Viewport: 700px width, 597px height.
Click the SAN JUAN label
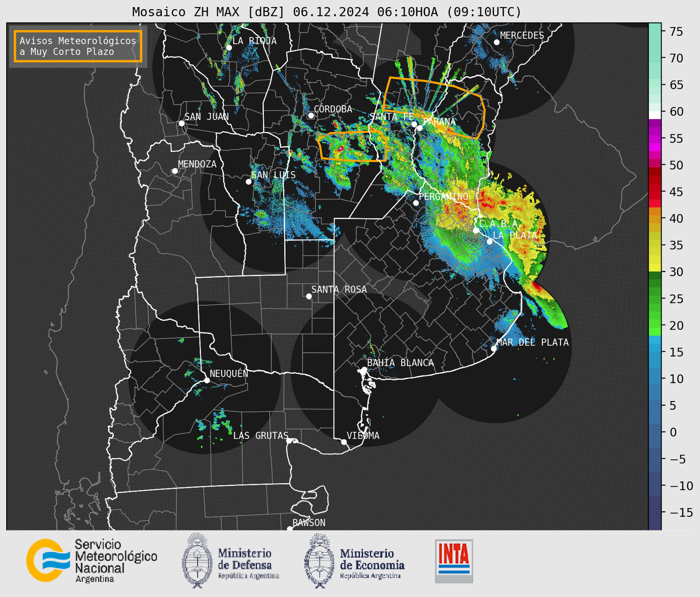tap(206, 117)
